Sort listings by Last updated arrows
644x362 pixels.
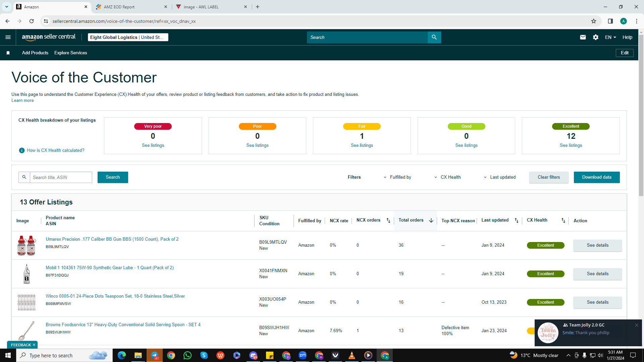coord(517,220)
